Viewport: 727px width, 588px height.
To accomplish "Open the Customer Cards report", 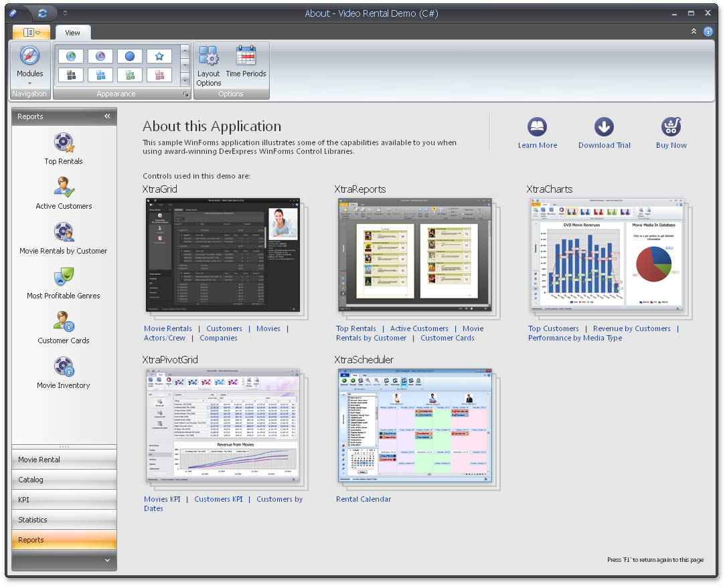I will [x=64, y=328].
